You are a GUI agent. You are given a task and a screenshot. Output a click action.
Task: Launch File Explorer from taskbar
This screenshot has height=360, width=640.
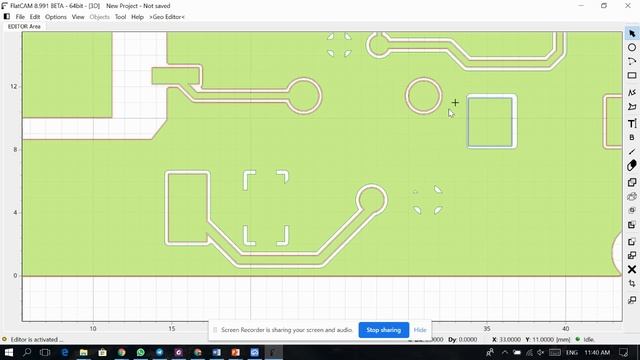[84, 352]
